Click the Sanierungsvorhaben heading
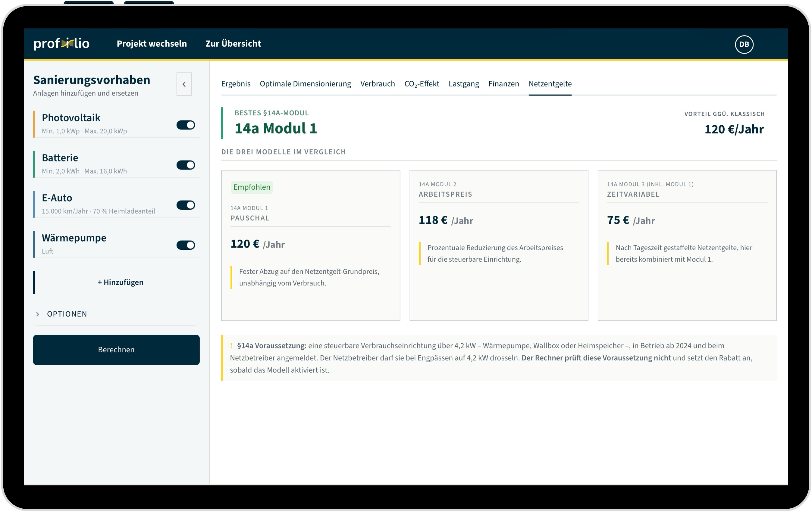Image resolution: width=812 pixels, height=512 pixels. pos(92,80)
